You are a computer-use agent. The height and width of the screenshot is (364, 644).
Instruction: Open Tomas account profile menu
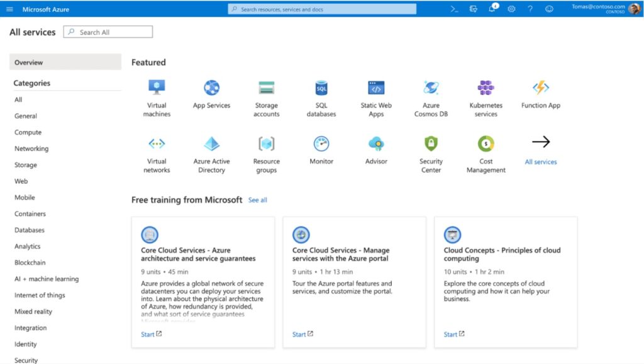click(606, 9)
